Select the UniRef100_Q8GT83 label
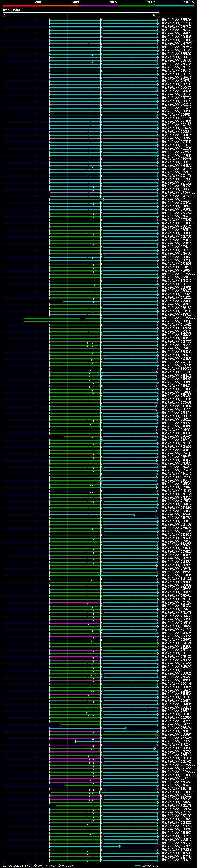The height and width of the screenshot is (868, 197). [176, 61]
